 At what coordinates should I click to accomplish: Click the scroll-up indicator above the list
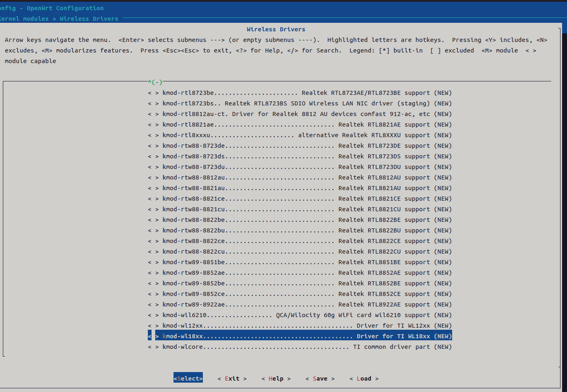click(155, 82)
